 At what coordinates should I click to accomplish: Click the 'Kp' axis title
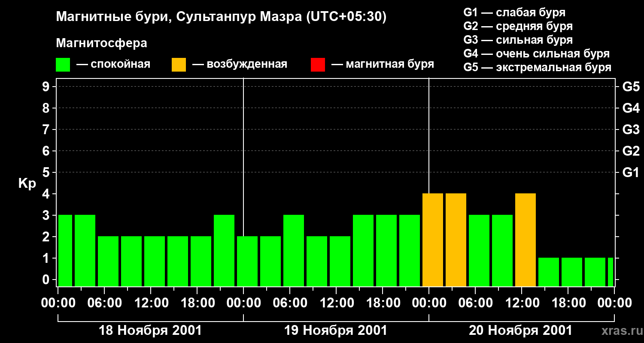(27, 184)
